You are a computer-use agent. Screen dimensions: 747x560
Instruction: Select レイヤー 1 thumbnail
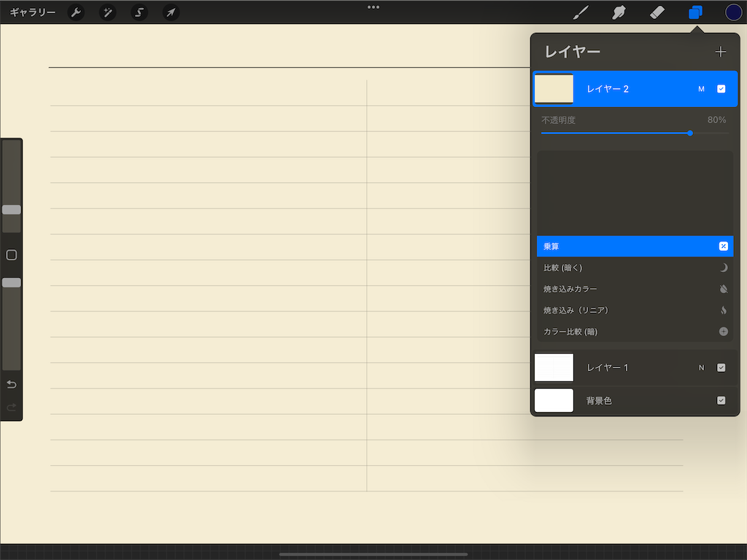(554, 367)
